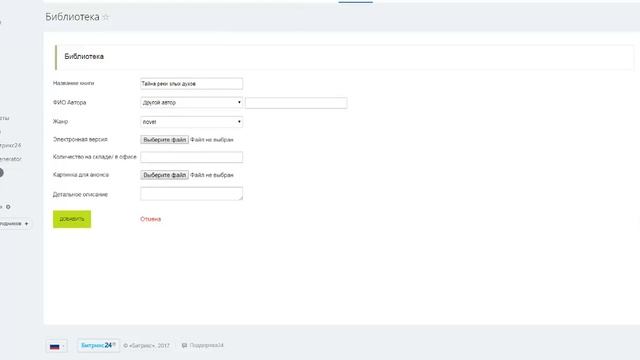
Task: Open the sidebar item ending in 'enerator'
Action: [x=10, y=159]
